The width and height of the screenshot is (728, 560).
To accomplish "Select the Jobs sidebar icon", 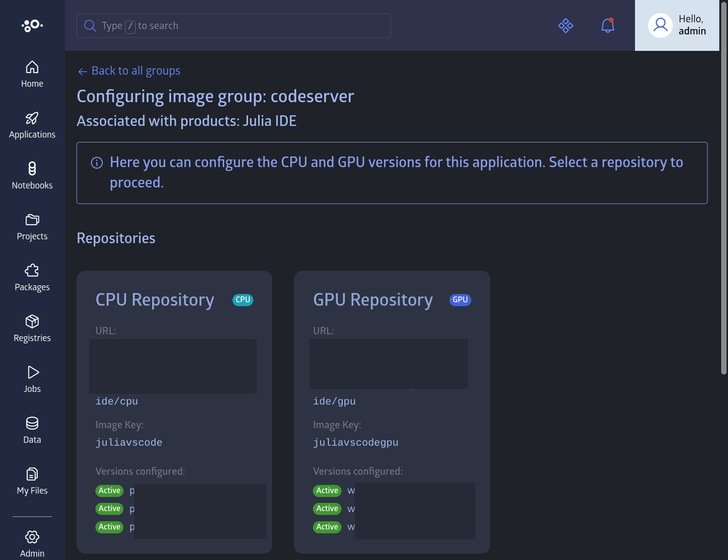I will click(32, 379).
